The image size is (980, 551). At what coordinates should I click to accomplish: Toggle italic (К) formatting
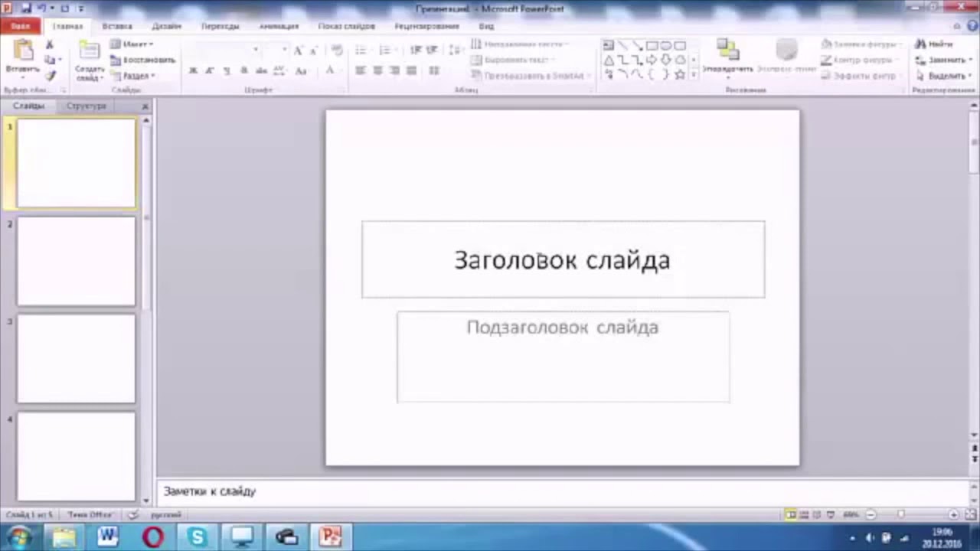(x=210, y=71)
